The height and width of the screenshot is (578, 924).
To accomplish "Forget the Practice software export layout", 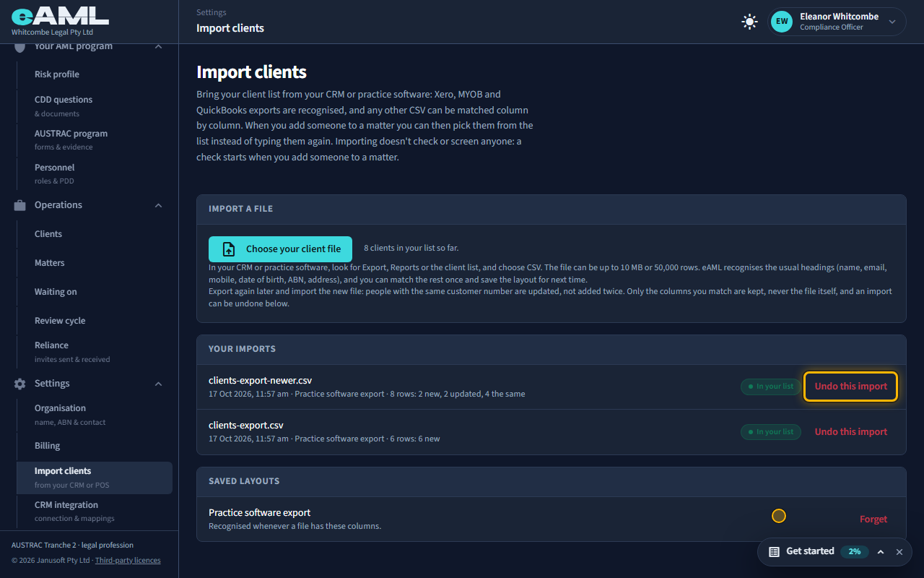I will click(x=873, y=519).
